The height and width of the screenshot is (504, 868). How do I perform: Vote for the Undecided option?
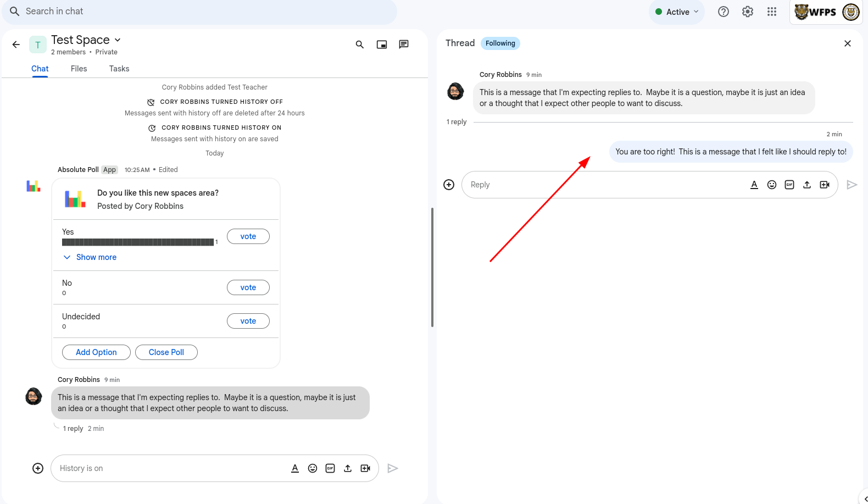coord(248,321)
